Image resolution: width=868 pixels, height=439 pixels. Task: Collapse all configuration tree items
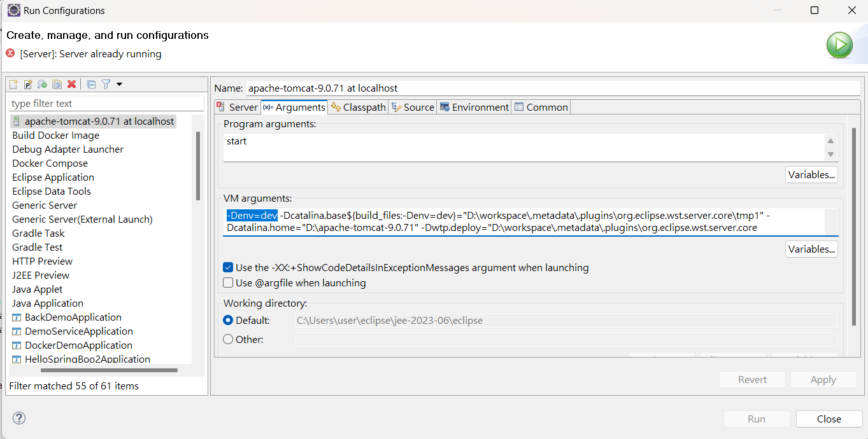(x=92, y=84)
